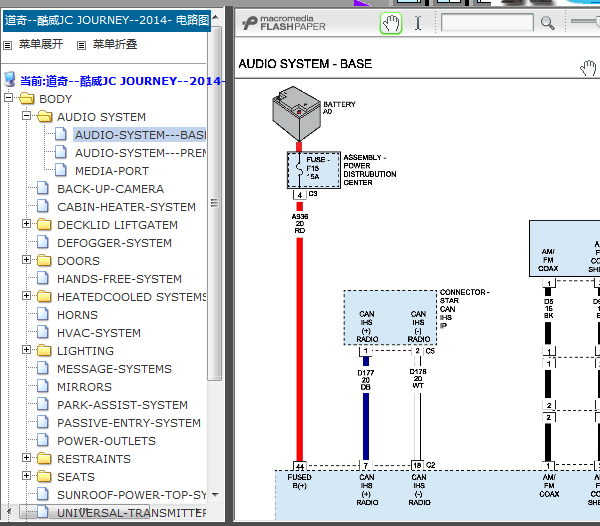The height and width of the screenshot is (526, 600).
Task: Open SUNROOF-POWER-TOP-SY diagram
Action: (x=132, y=495)
